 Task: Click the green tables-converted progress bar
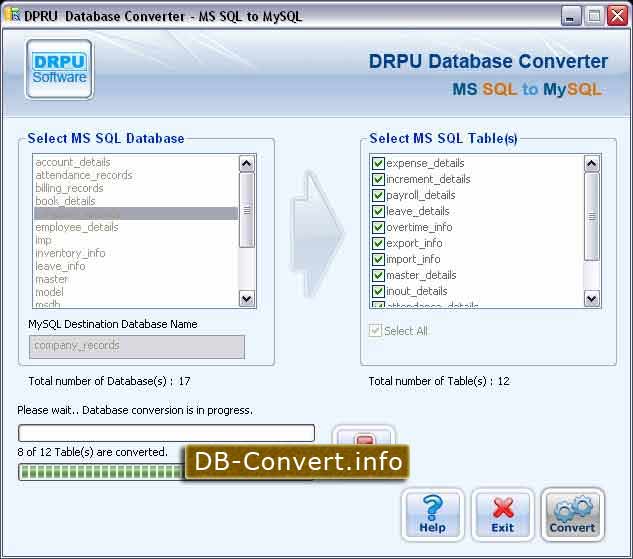pos(102,471)
